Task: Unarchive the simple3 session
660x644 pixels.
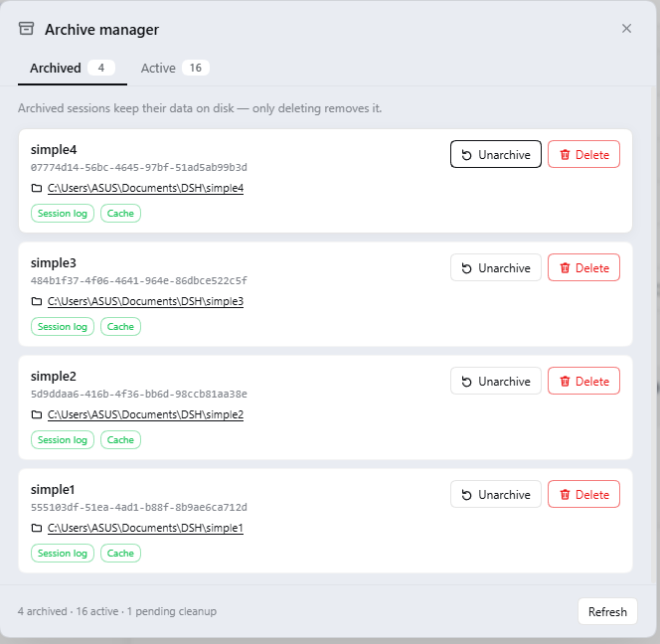Action: [x=496, y=267]
